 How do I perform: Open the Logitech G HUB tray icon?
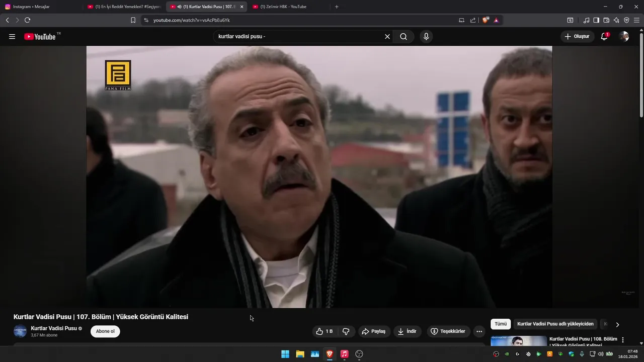pyautogui.click(x=517, y=354)
